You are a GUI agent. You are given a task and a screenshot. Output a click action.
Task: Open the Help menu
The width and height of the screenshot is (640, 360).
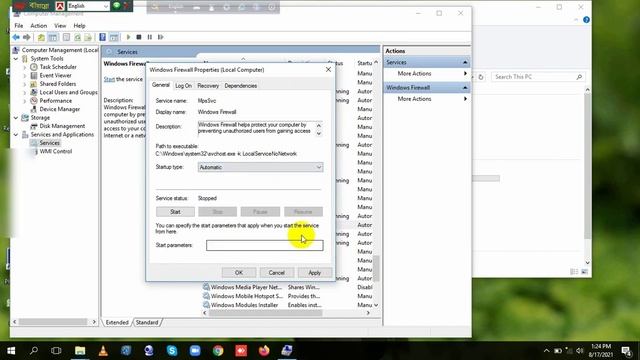coord(79,26)
